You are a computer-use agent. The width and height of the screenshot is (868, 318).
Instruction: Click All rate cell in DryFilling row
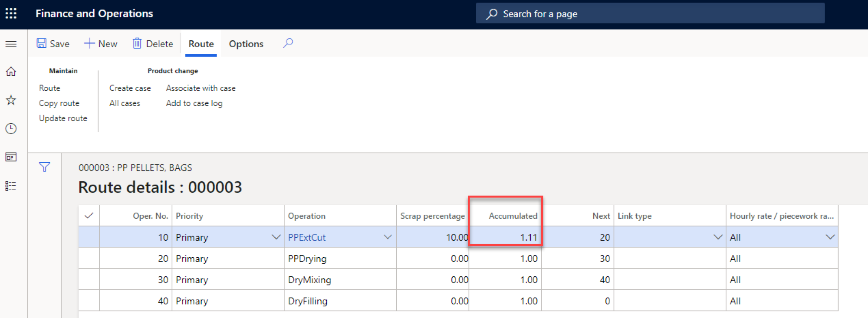pyautogui.click(x=782, y=301)
